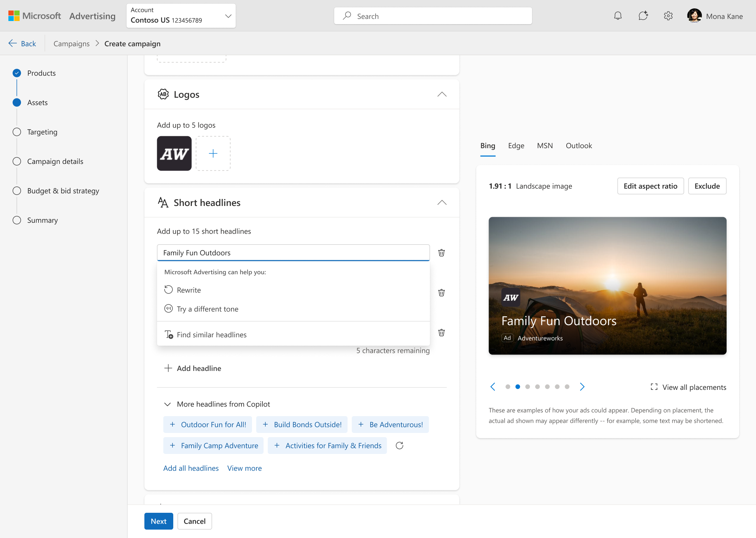Image resolution: width=756 pixels, height=538 pixels.
Task: Click the View more link
Action: pyautogui.click(x=244, y=468)
